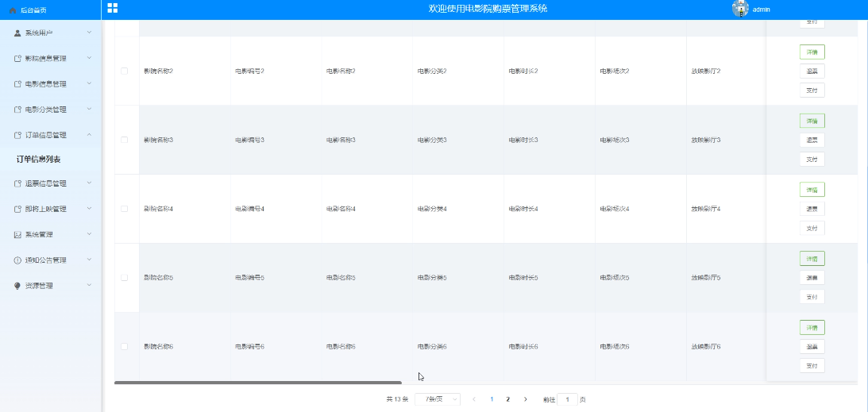Expand 退票信息管理 menu chevron
Viewport: 868px width, 412px height.
pos(89,183)
